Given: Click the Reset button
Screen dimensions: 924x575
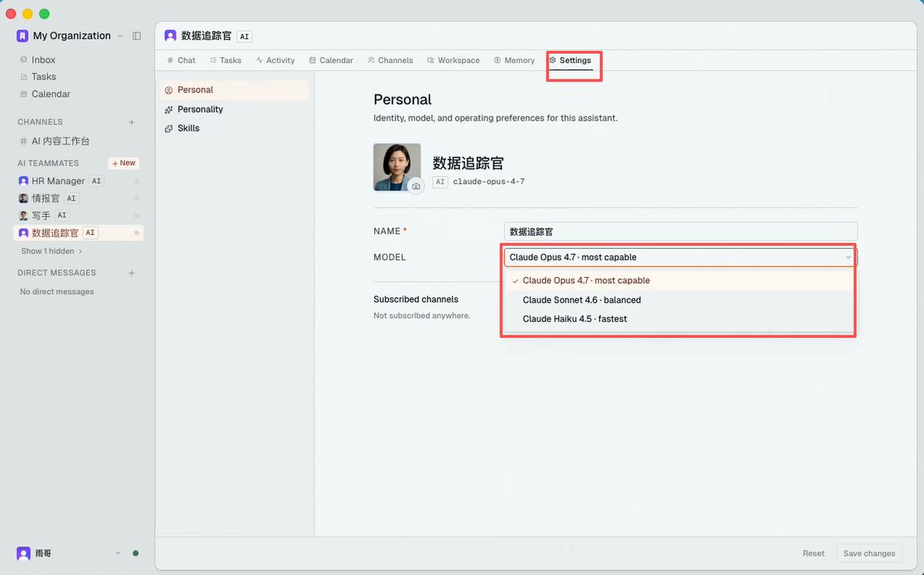Looking at the screenshot, I should point(814,553).
